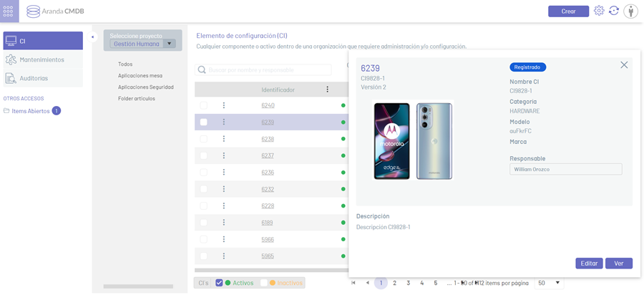Click the Motorola phone image thumbnail
Viewport: 644px width, 295px height.
pyautogui.click(x=413, y=140)
